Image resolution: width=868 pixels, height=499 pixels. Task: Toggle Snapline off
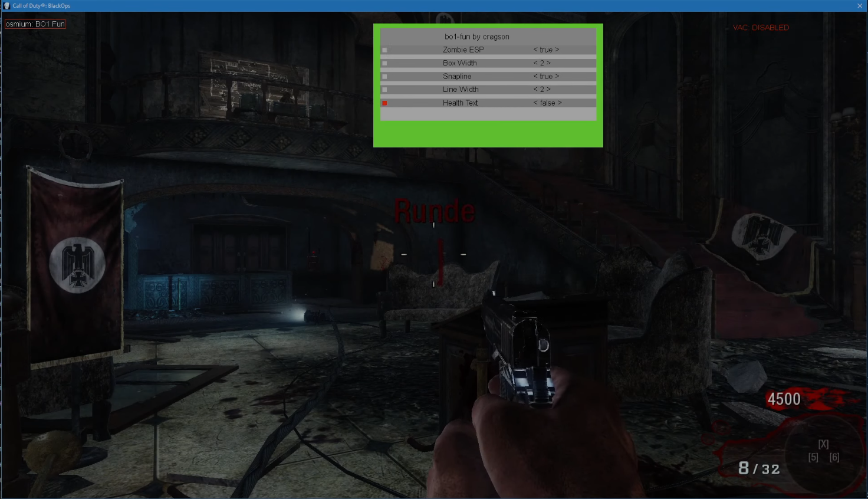pos(545,76)
